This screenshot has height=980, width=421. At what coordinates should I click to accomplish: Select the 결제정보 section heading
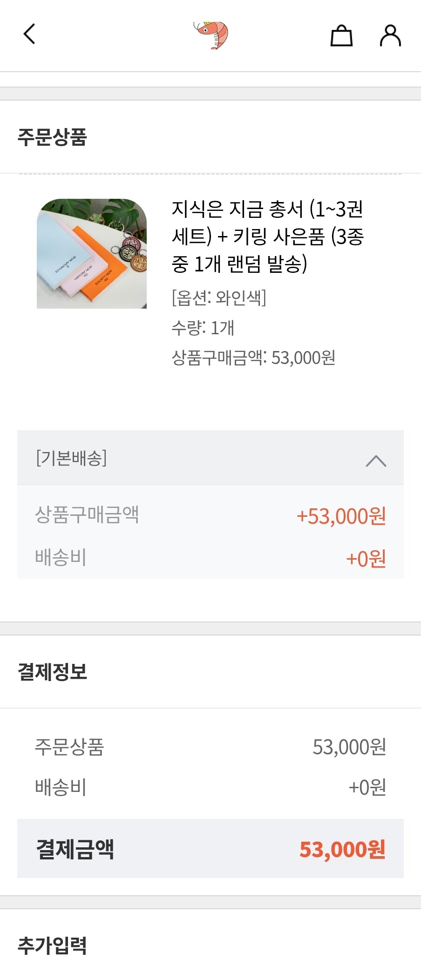point(52,672)
